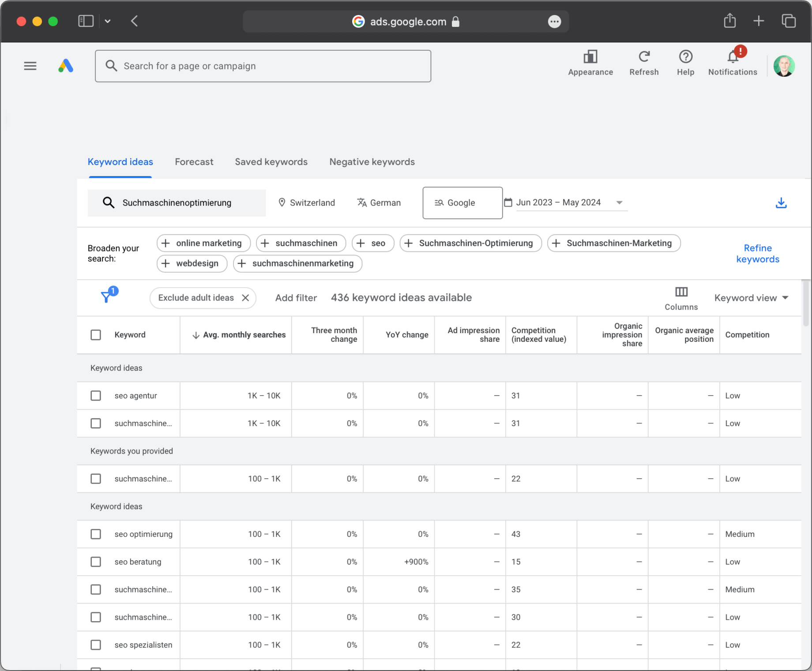Screen dimensions: 812x671
Task: Open the Help panel
Action: [x=685, y=62]
